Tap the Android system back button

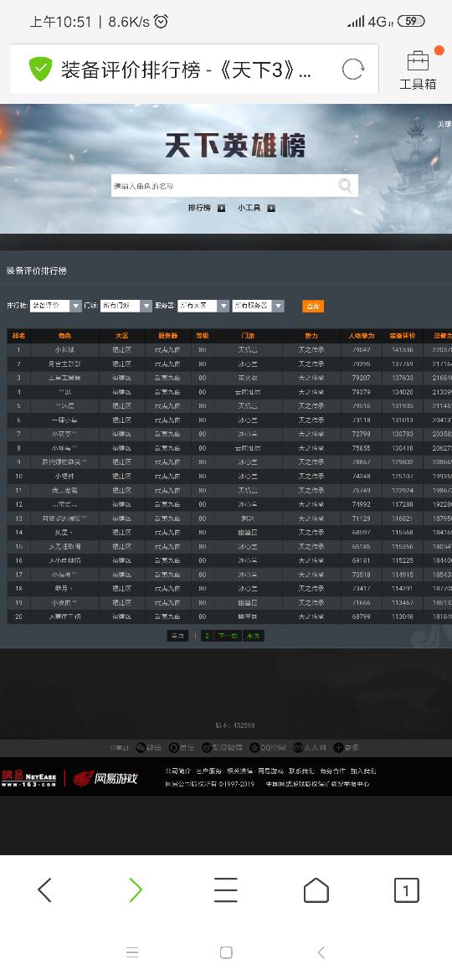point(321,952)
